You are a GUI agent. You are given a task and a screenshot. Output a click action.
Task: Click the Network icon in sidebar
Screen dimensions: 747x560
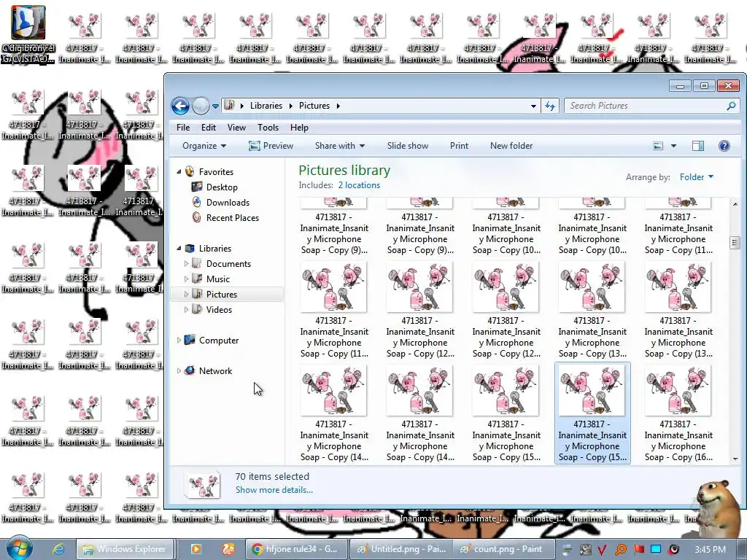click(190, 370)
